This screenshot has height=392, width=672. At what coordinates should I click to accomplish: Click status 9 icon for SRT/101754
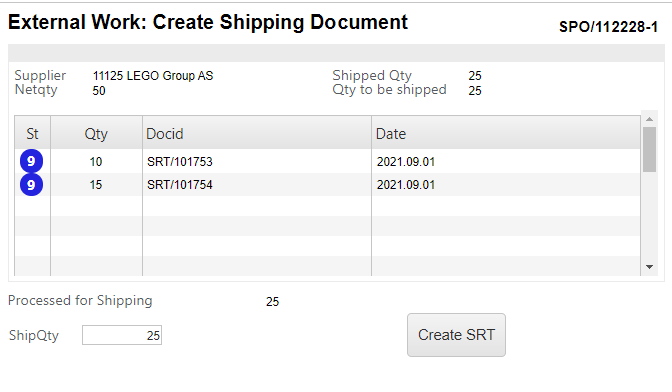31,185
